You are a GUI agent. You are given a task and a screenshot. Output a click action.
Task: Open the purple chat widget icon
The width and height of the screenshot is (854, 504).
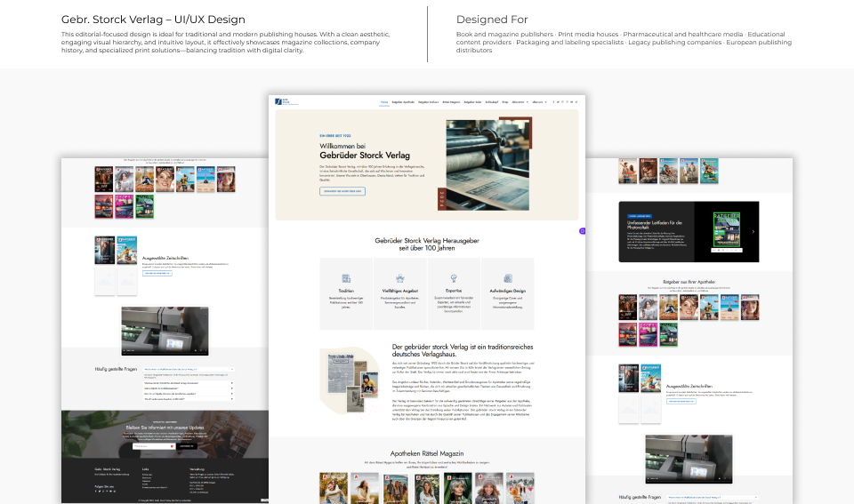coord(582,231)
